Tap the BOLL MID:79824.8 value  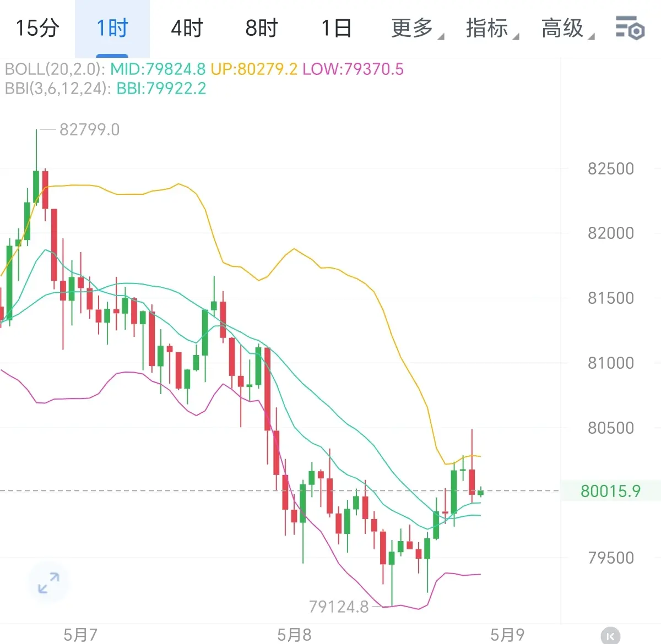click(158, 69)
